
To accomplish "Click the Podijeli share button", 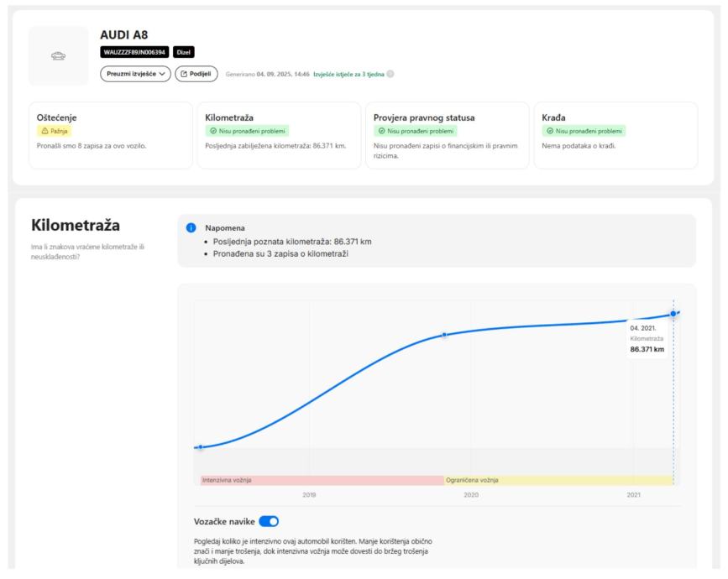I will 196,74.
